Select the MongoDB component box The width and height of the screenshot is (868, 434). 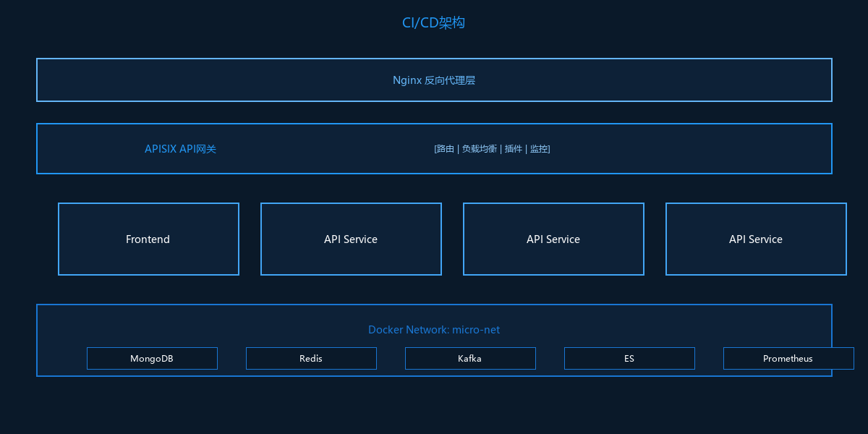(152, 358)
